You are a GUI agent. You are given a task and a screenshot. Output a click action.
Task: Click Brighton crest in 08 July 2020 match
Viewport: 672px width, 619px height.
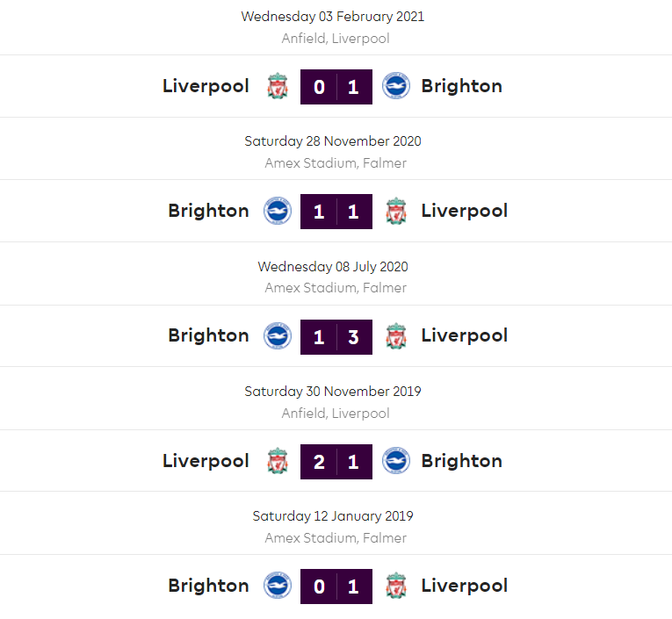278,335
